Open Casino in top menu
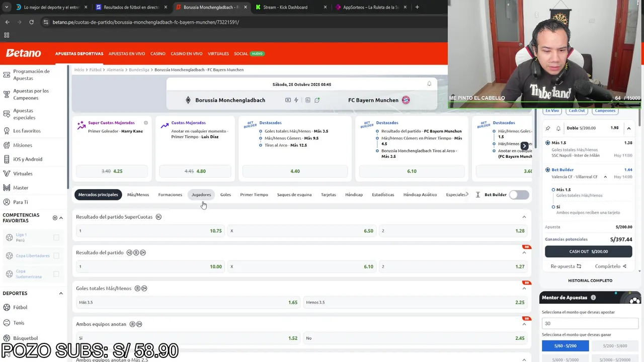 click(158, 53)
